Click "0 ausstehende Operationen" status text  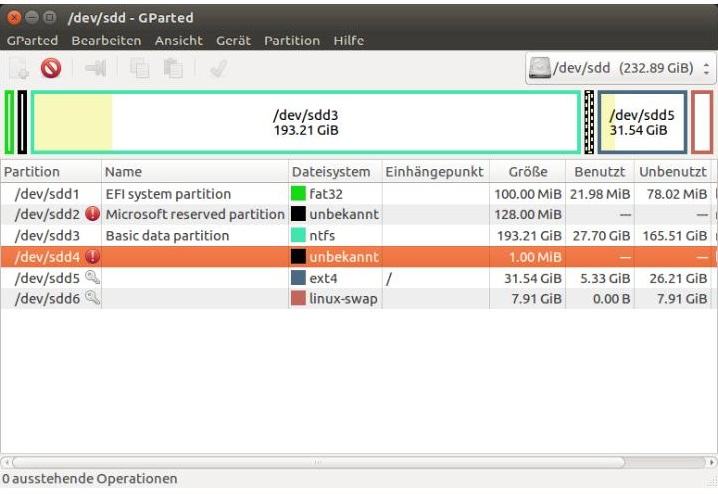pyautogui.click(x=90, y=479)
